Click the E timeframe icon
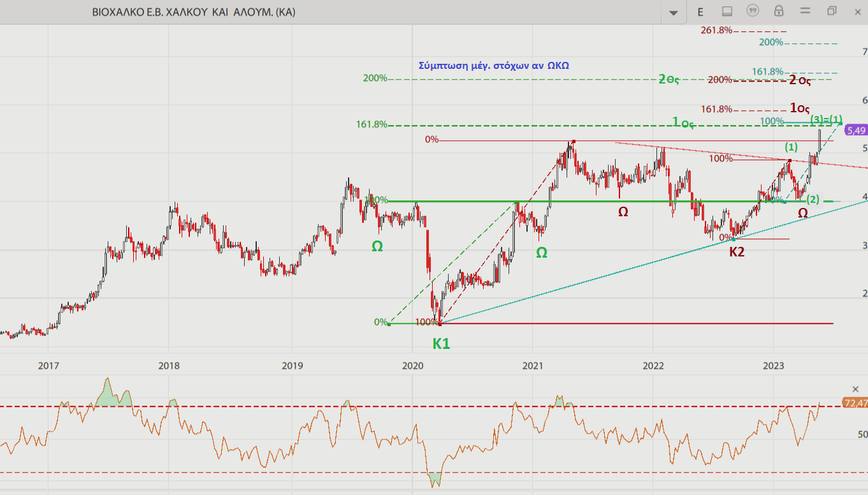868x495 pixels. pyautogui.click(x=700, y=11)
